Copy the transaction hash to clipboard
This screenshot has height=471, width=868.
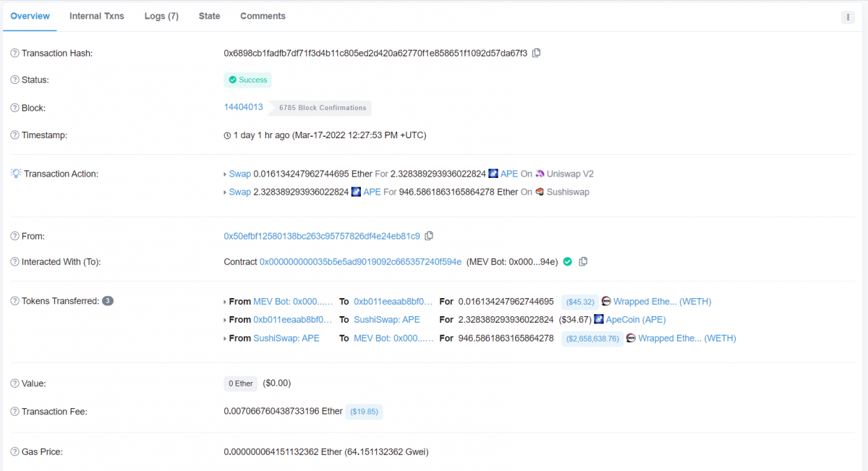coord(537,53)
